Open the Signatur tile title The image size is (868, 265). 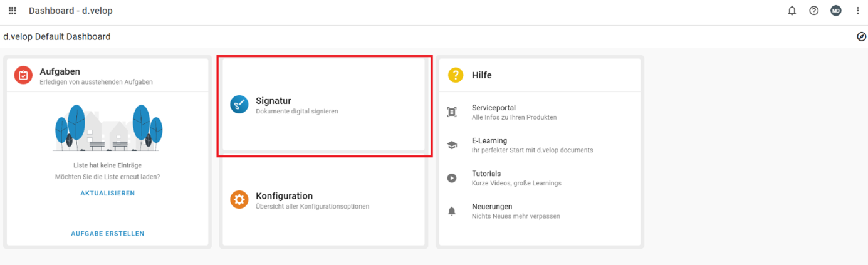(273, 101)
